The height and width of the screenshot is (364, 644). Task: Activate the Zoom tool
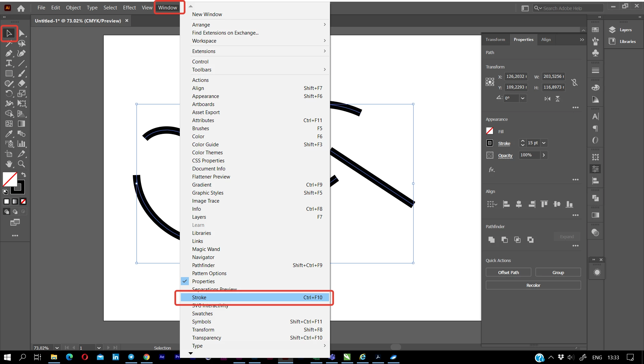pyautogui.click(x=21, y=164)
